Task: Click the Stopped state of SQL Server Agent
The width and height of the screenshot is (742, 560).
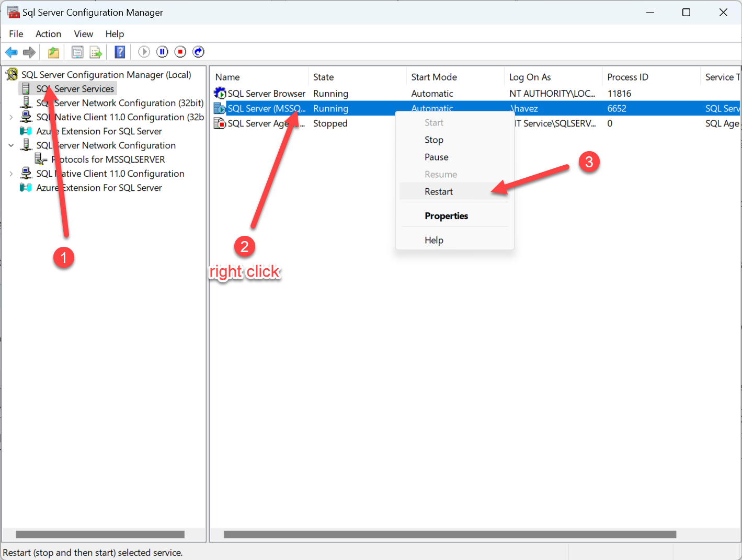Action: point(330,123)
